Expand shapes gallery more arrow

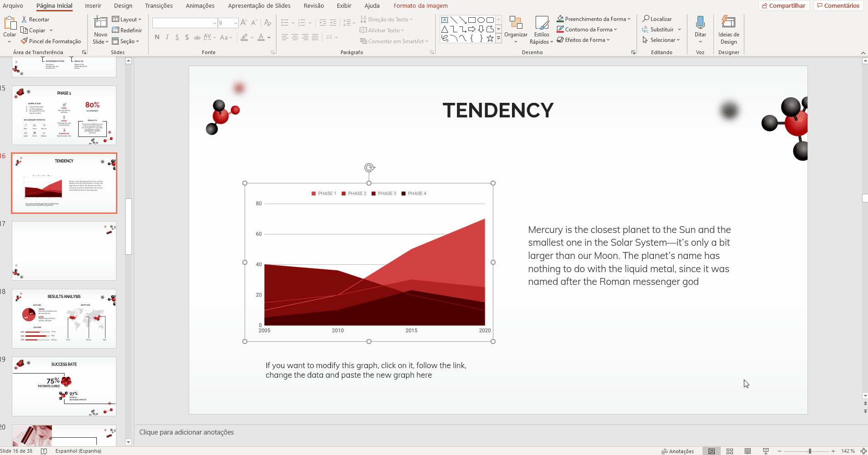[499, 39]
